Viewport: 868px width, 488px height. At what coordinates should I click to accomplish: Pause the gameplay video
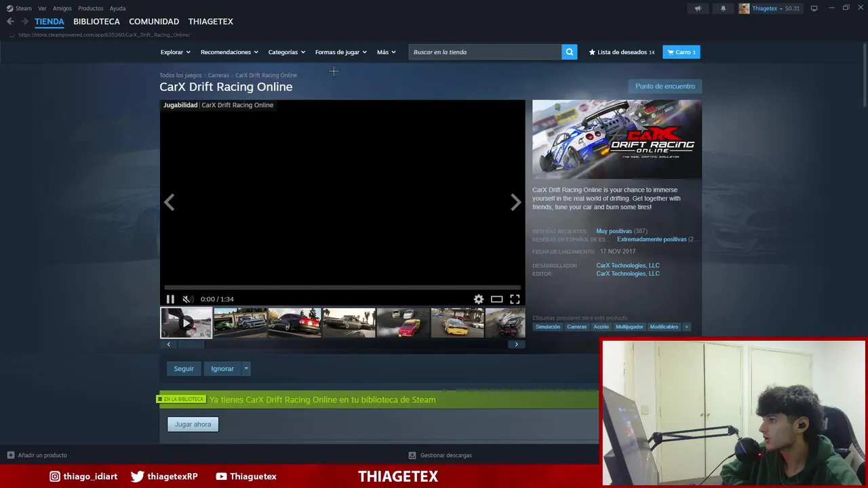[170, 299]
